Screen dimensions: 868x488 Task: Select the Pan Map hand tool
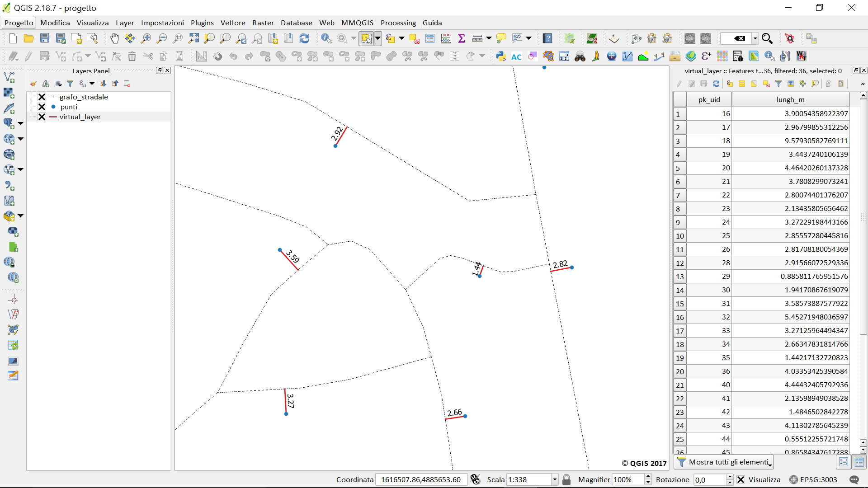click(114, 39)
